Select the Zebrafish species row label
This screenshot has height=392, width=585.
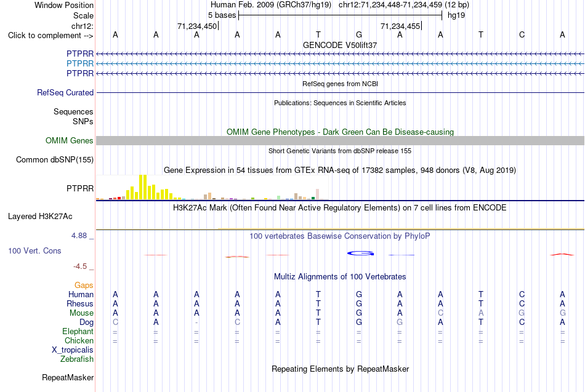77,359
